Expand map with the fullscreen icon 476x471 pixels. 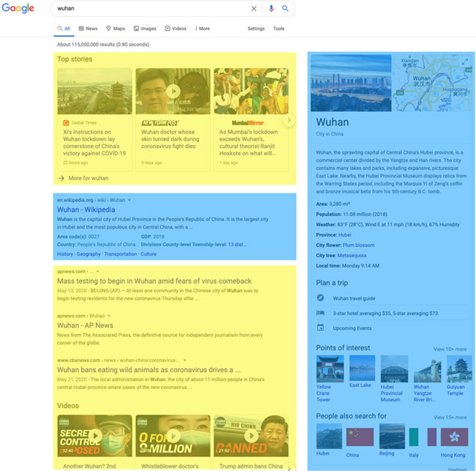[x=465, y=62]
